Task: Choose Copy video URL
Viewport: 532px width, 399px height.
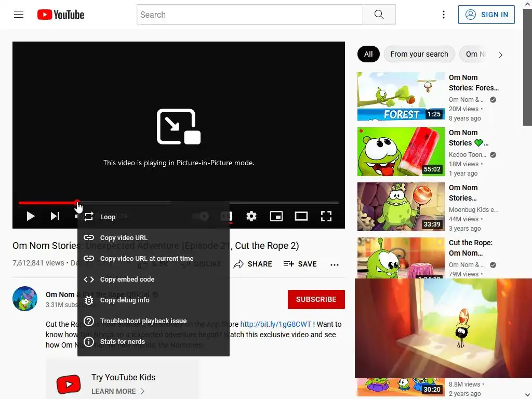Action: (153, 238)
